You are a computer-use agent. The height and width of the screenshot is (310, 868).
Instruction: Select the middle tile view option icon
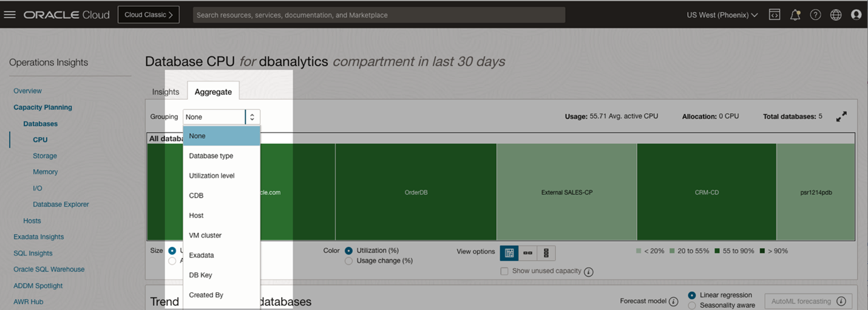(x=527, y=253)
